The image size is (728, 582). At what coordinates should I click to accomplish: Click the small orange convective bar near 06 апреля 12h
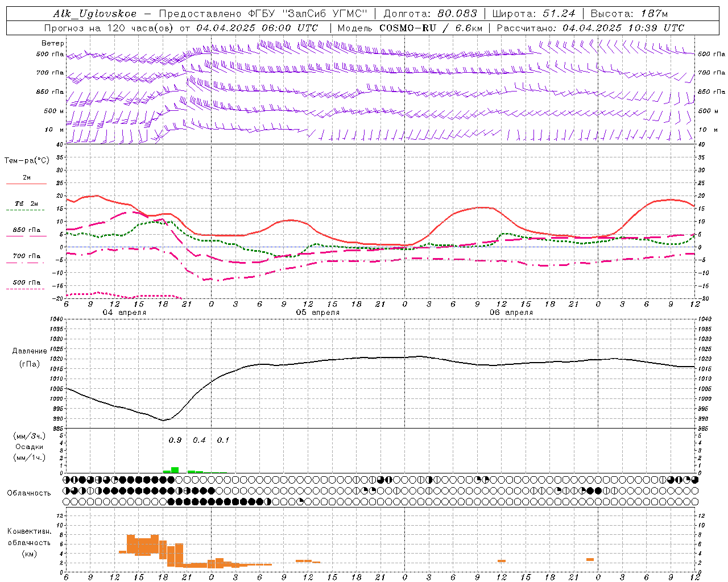click(502, 561)
